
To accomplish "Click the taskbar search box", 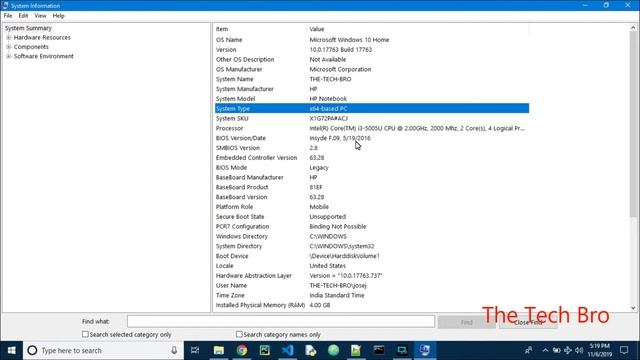I will 102,350.
